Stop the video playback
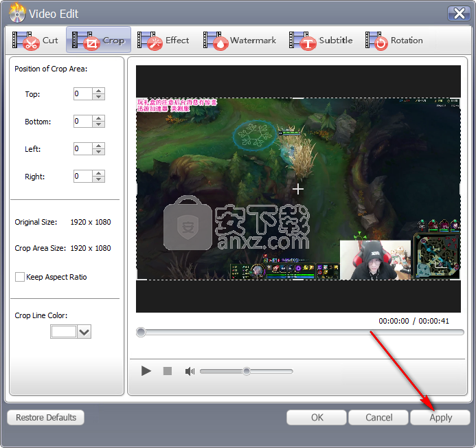Image resolution: width=476 pixels, height=448 pixels. 168,371
